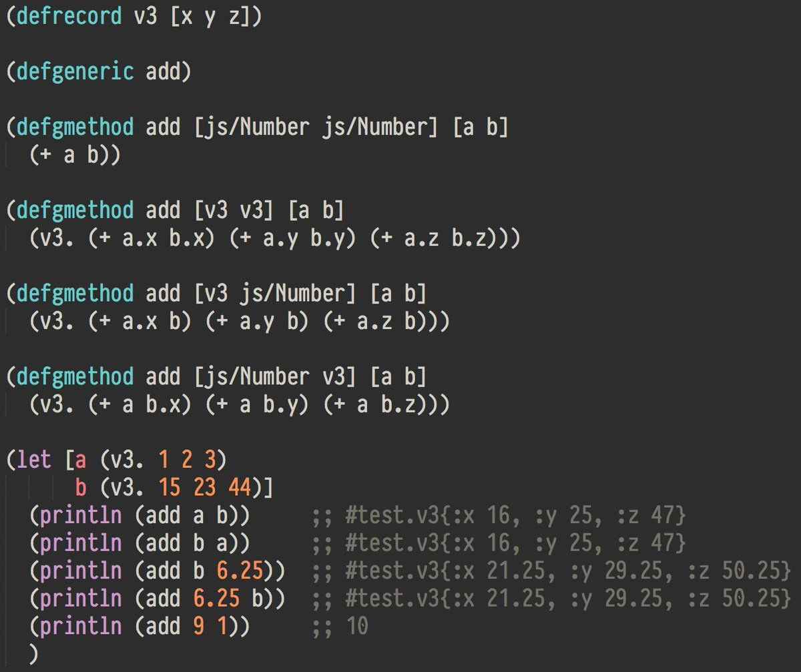Click the orange numbers 15 23 44
Image resolution: width=801 pixels, height=672 pixels.
(204, 488)
